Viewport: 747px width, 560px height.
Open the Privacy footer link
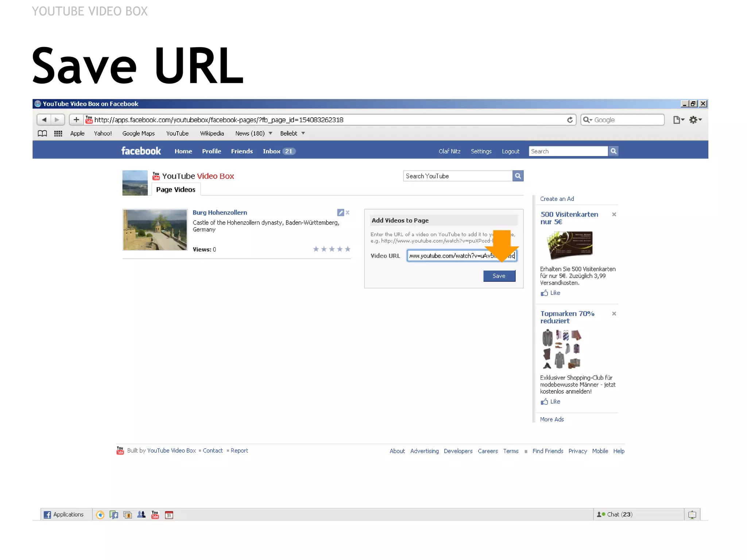[x=578, y=451]
